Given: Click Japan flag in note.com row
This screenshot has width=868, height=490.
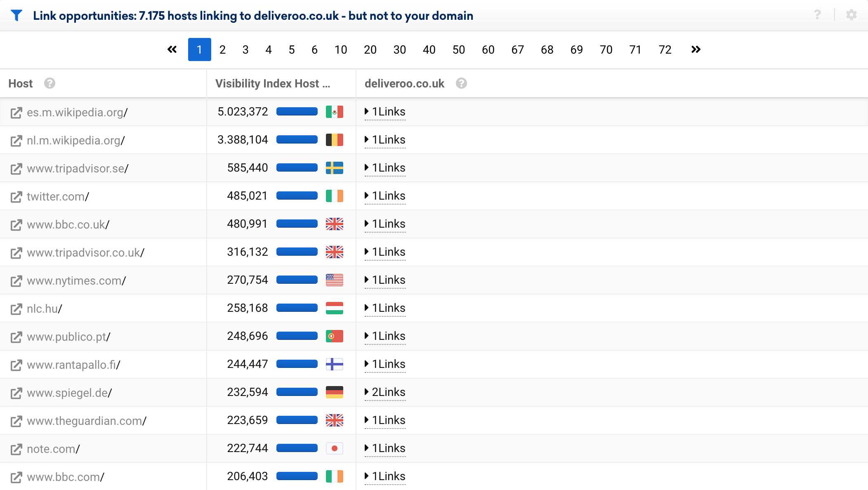Looking at the screenshot, I should tap(335, 448).
